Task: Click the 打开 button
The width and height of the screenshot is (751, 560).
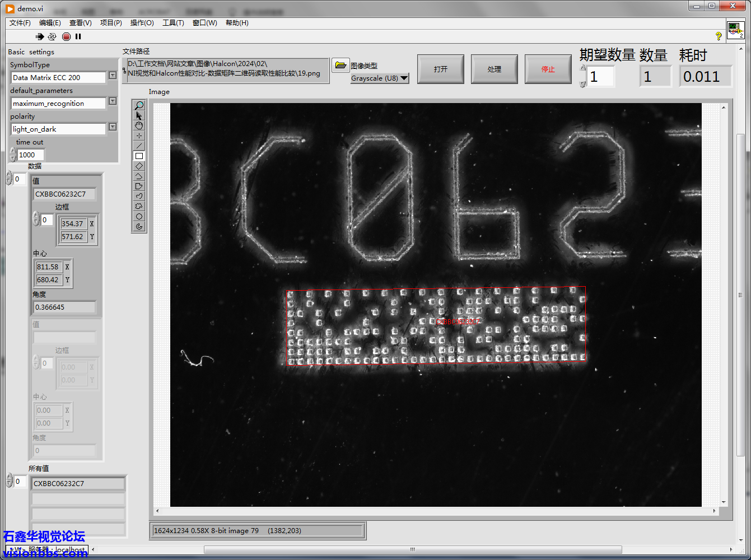Action: click(441, 69)
